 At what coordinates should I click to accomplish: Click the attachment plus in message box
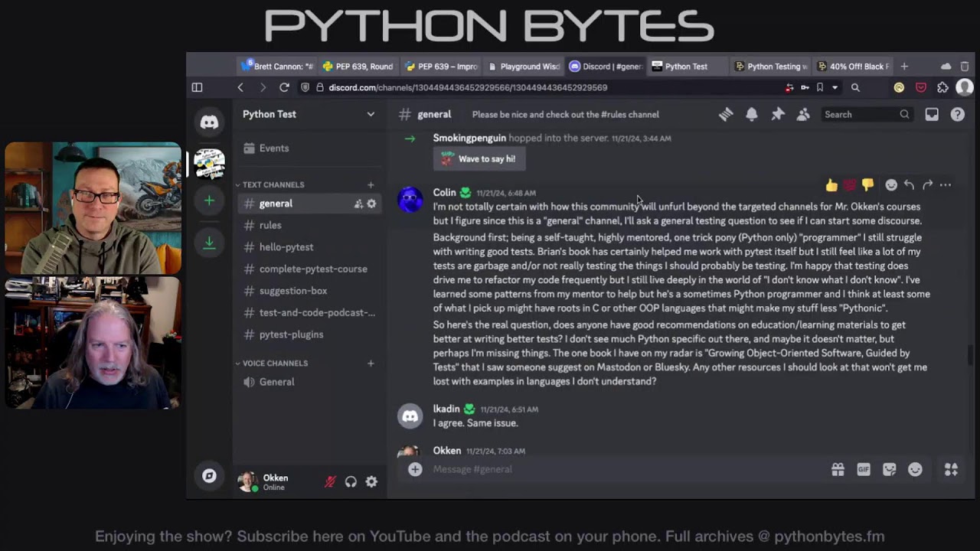pos(415,469)
